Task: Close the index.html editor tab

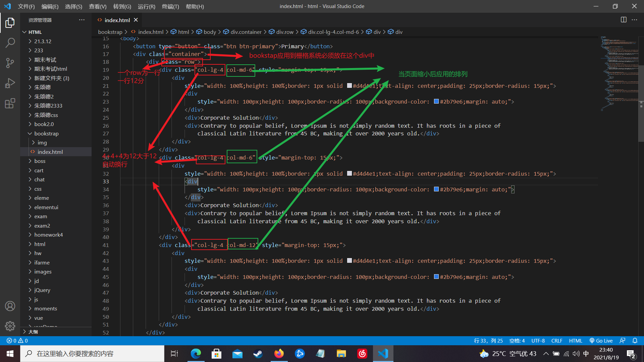Action: 136,20
